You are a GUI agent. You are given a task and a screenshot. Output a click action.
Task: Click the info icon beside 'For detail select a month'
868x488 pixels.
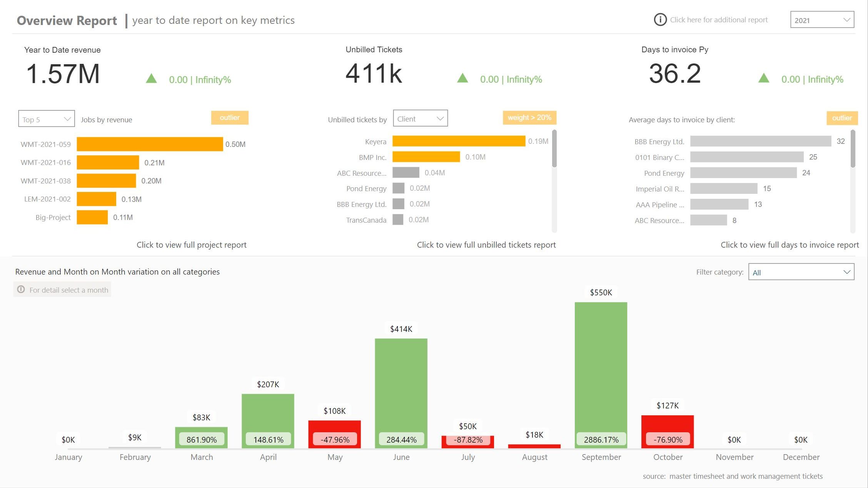pos(21,289)
